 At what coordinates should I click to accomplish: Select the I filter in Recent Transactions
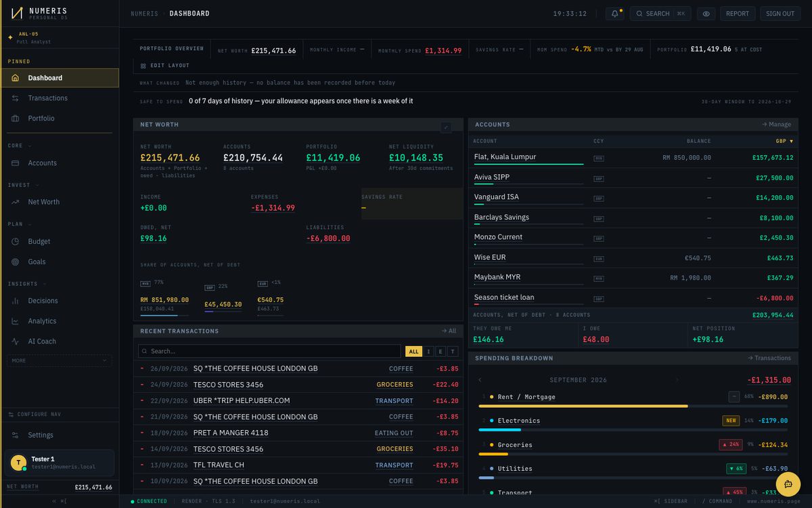429,352
